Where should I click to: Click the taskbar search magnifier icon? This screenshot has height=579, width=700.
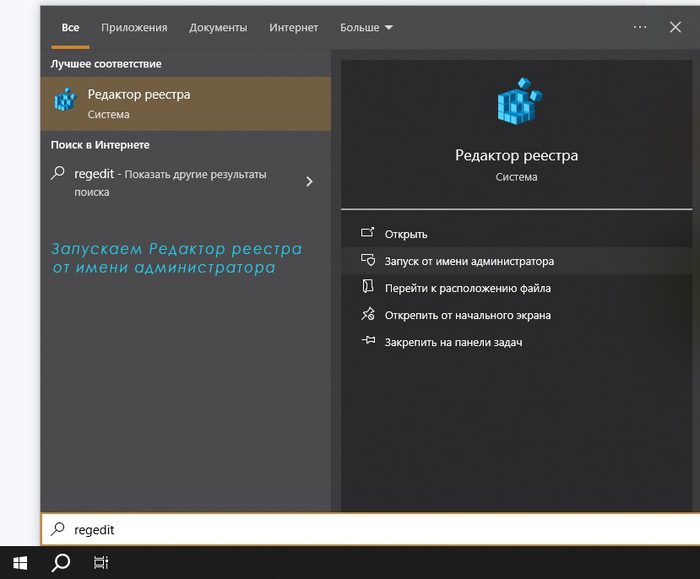pyautogui.click(x=61, y=562)
